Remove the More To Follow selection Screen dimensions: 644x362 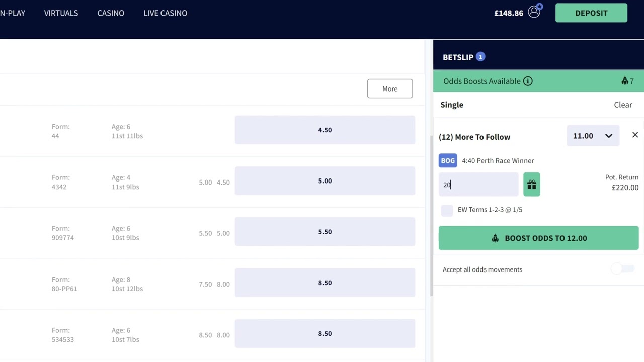point(635,135)
